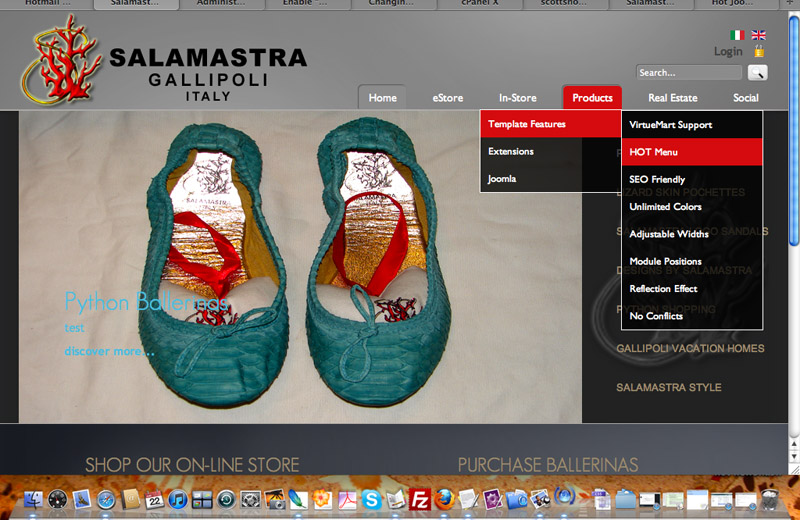Open GALLIPOLI VACATION HOMES link
The width and height of the screenshot is (800, 520).
pyautogui.click(x=690, y=349)
